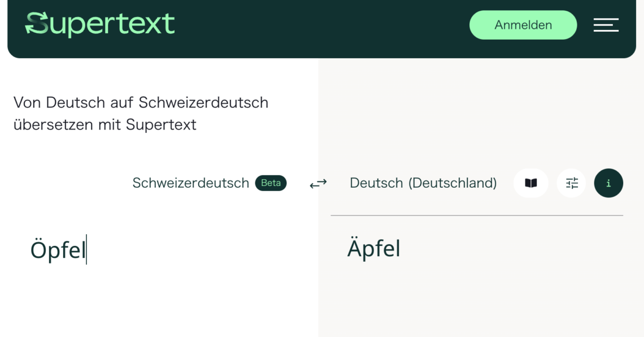Click the arrow-shaped S emblem in logo
The image size is (644, 337).
37,24
